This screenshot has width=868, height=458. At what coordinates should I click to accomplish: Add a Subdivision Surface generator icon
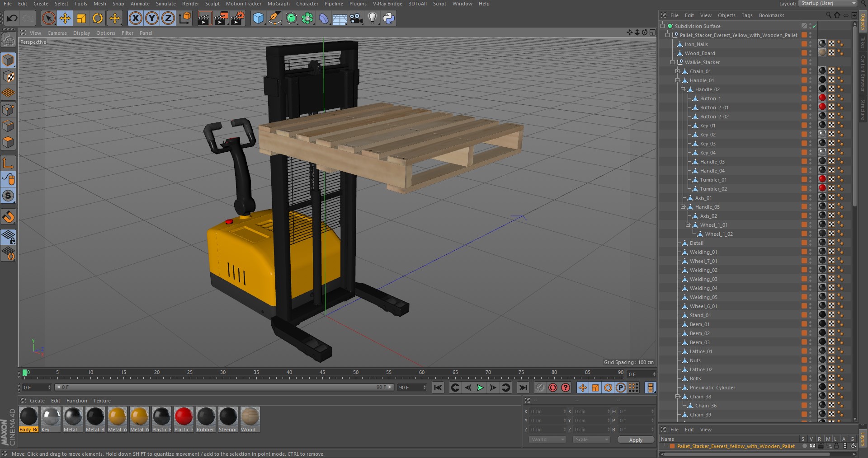[291, 18]
